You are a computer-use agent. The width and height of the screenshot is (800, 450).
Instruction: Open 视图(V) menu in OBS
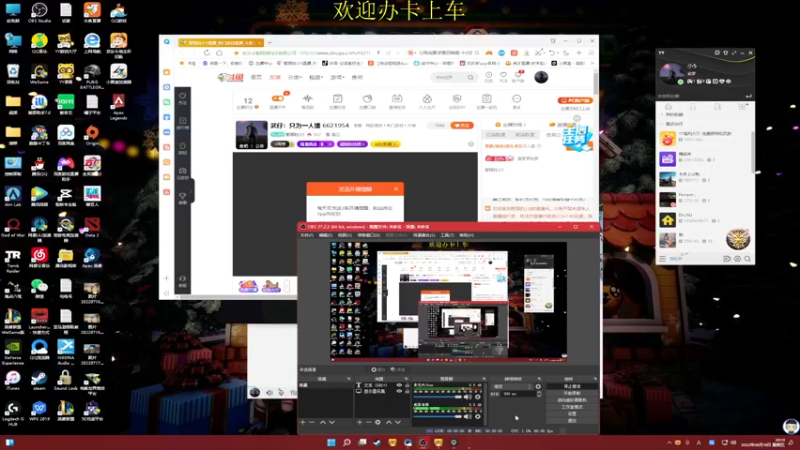point(344,235)
